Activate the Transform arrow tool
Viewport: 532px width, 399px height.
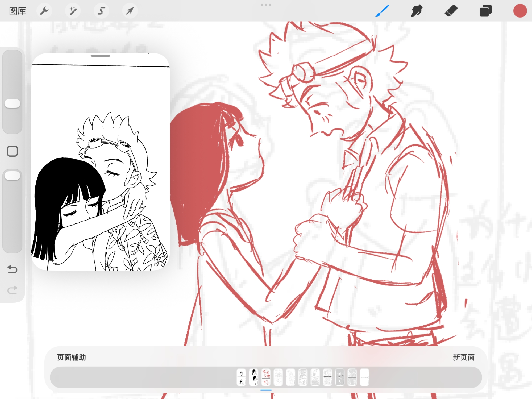(130, 11)
